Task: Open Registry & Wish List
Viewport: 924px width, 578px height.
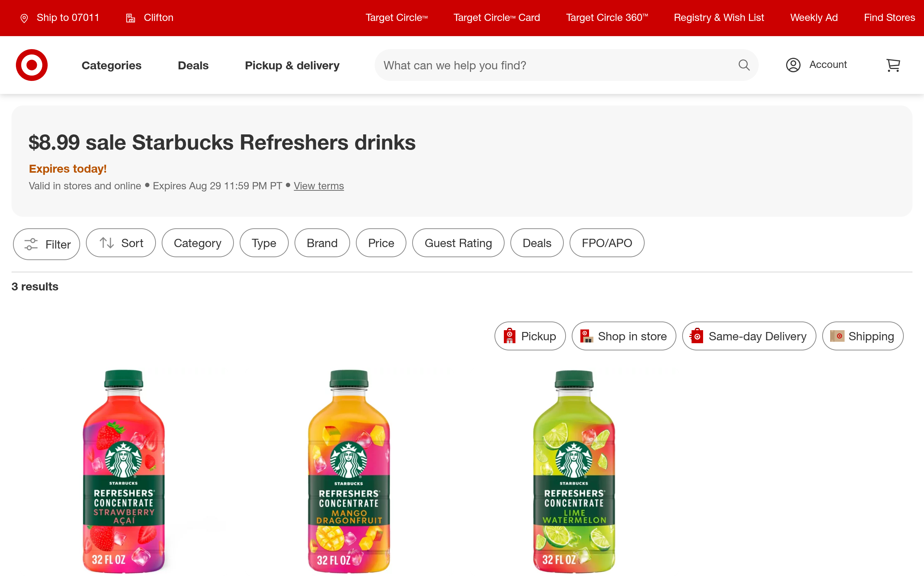Action: click(x=719, y=18)
